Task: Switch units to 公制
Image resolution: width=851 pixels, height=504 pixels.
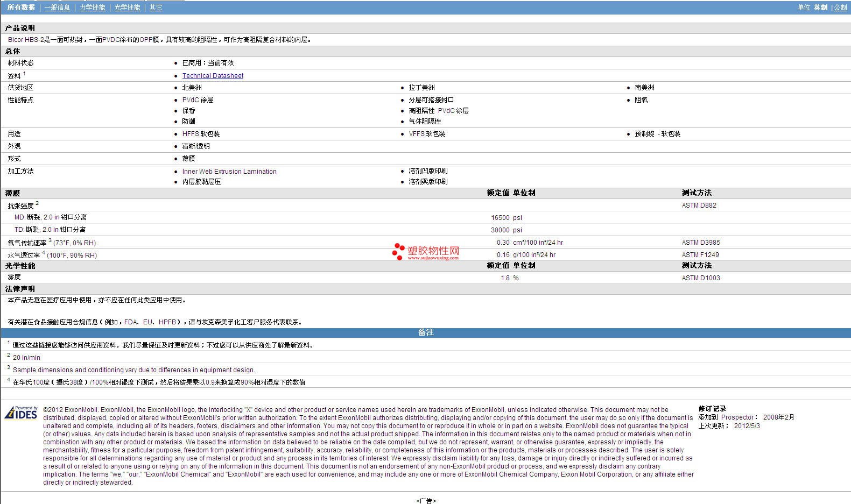Action: pyautogui.click(x=841, y=8)
